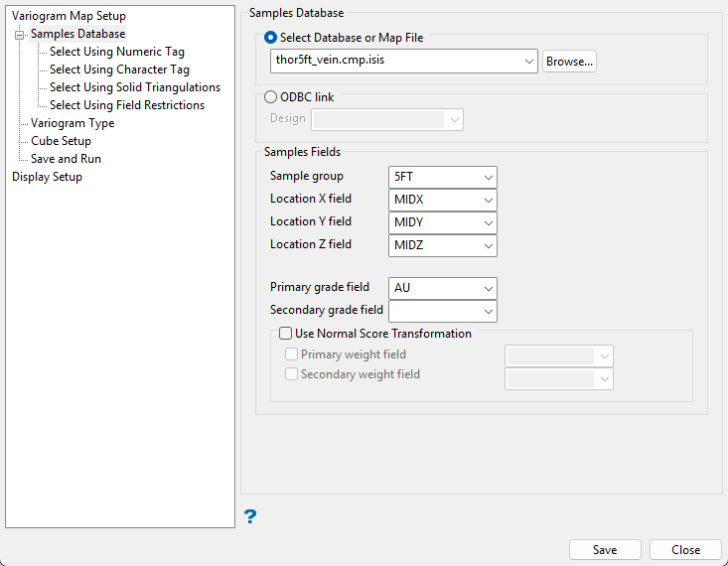Select the Select Database or Map File option
The height and width of the screenshot is (566, 728).
pyautogui.click(x=270, y=38)
